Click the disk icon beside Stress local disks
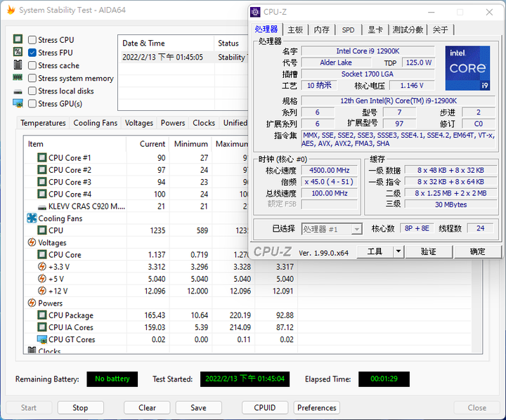 point(18,92)
